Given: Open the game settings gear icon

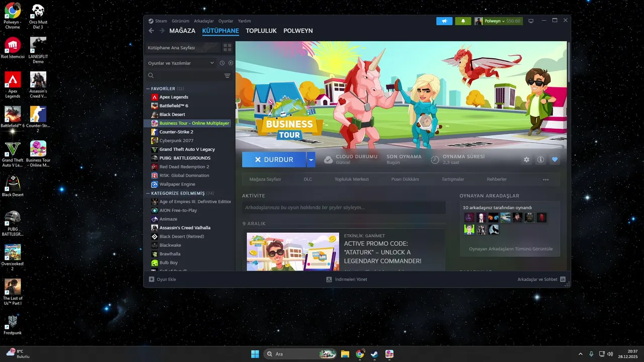Looking at the screenshot, I should (527, 159).
